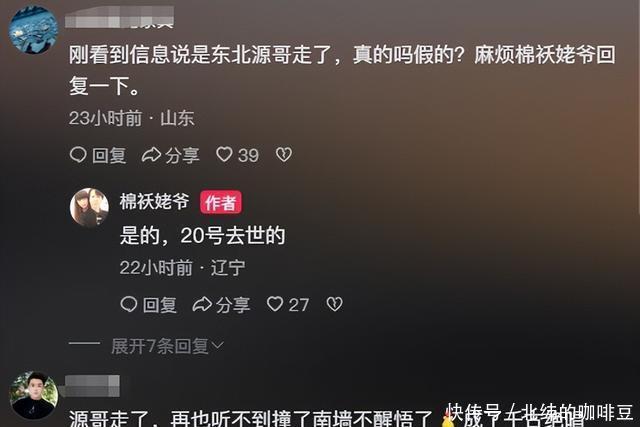Like 棉袄姥爷's reply with 27 likes
Viewport: 640px width, 427px height.
tap(275, 304)
